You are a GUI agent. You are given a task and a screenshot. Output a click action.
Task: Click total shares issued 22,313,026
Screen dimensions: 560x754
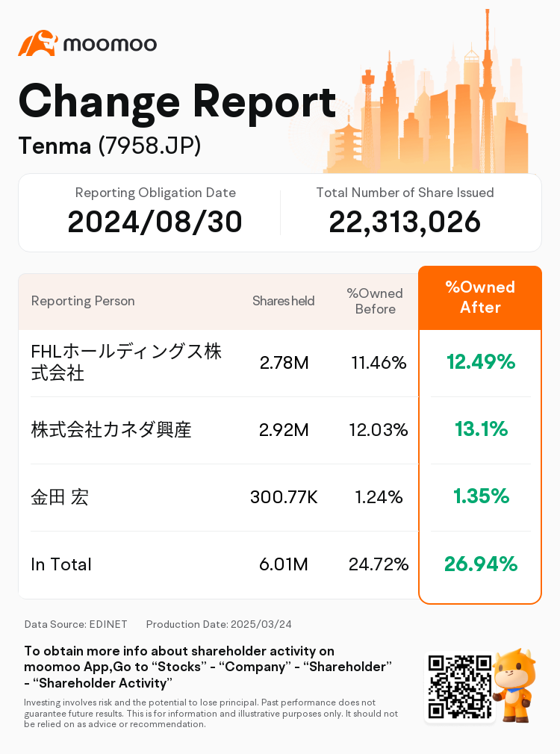click(x=405, y=222)
